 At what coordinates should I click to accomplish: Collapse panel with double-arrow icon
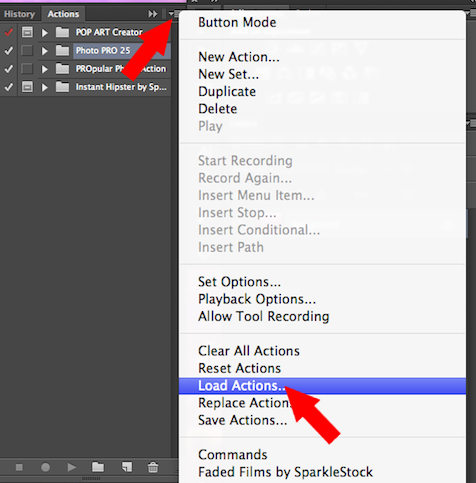coord(153,14)
